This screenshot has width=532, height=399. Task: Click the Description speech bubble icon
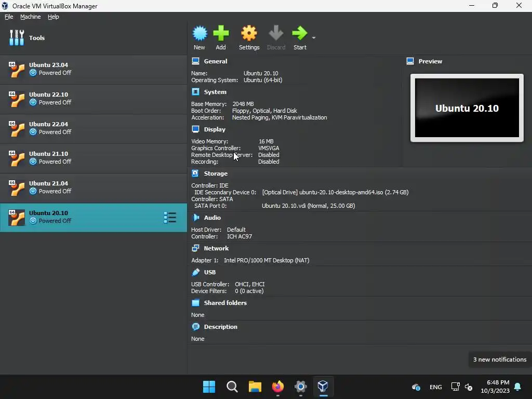click(196, 326)
